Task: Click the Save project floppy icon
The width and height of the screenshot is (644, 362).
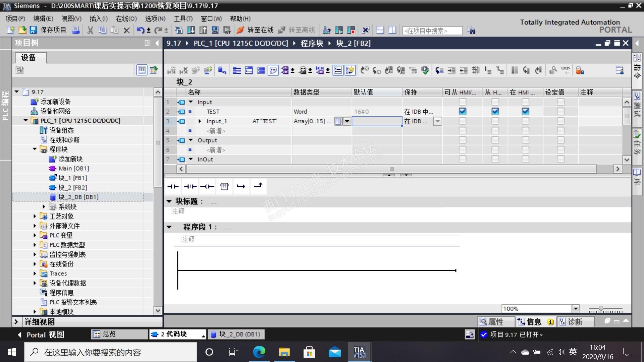Action: (33, 30)
